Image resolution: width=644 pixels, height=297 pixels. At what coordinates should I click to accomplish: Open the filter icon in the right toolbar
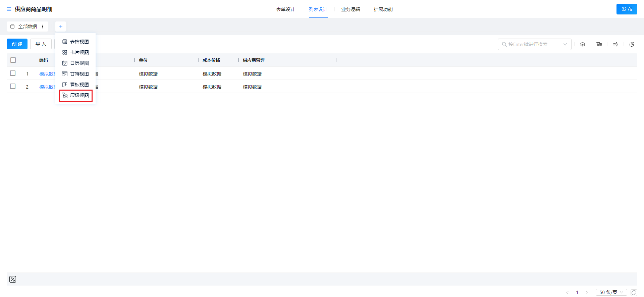point(599,44)
